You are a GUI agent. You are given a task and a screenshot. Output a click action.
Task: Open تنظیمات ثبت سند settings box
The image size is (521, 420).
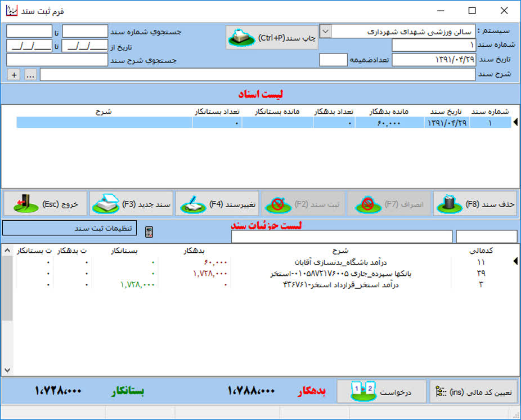click(69, 228)
